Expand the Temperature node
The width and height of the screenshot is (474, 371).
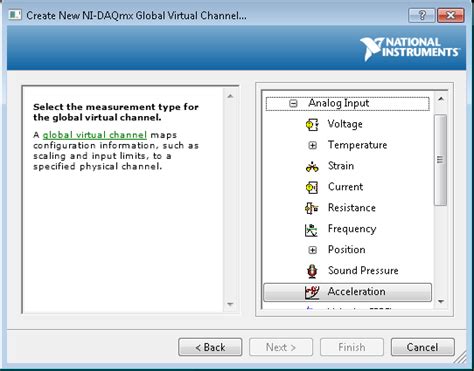(x=312, y=145)
